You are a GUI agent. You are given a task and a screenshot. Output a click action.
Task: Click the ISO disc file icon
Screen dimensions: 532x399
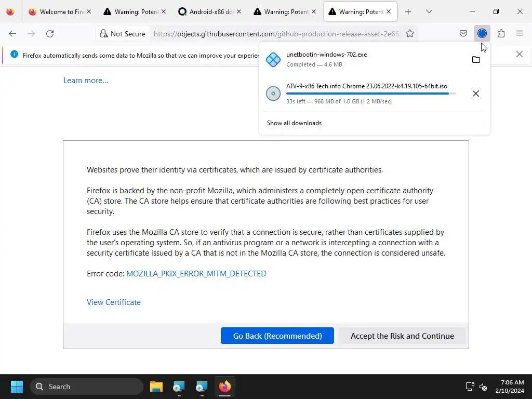[273, 94]
